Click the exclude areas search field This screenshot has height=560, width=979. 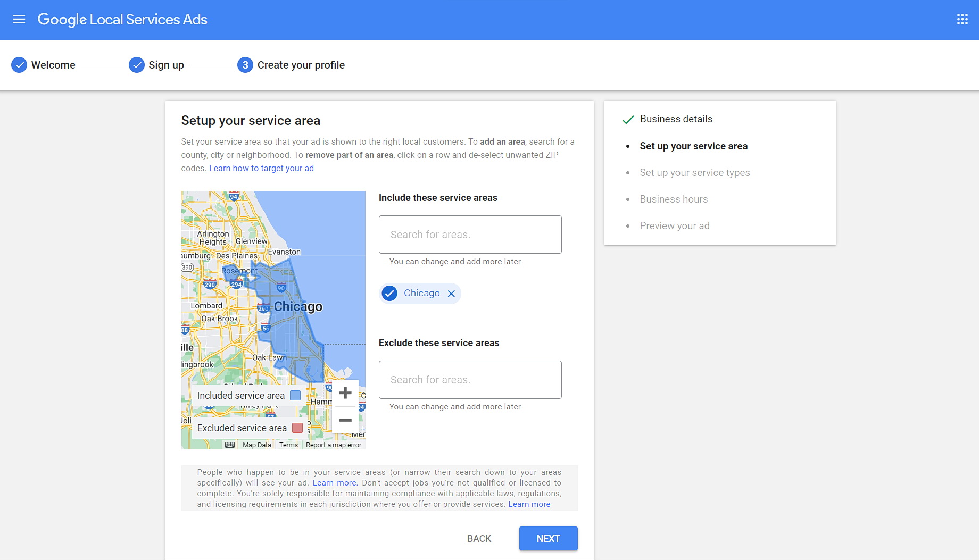click(470, 380)
